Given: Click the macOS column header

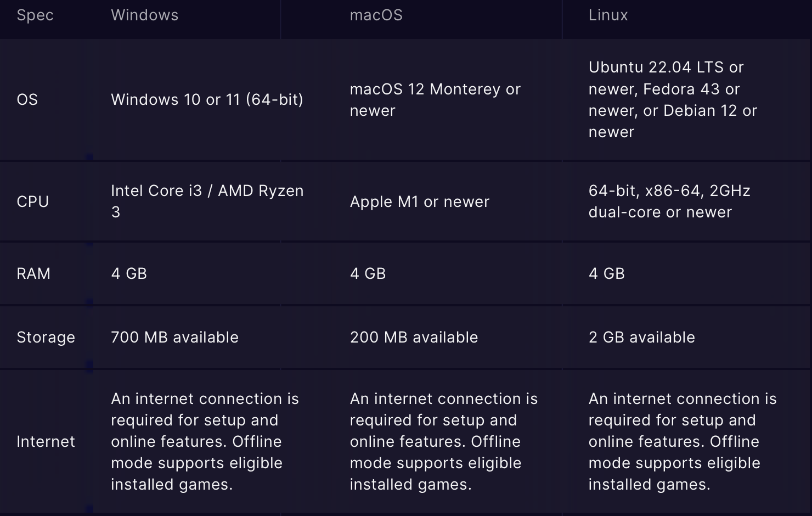Looking at the screenshot, I should click(x=376, y=15).
